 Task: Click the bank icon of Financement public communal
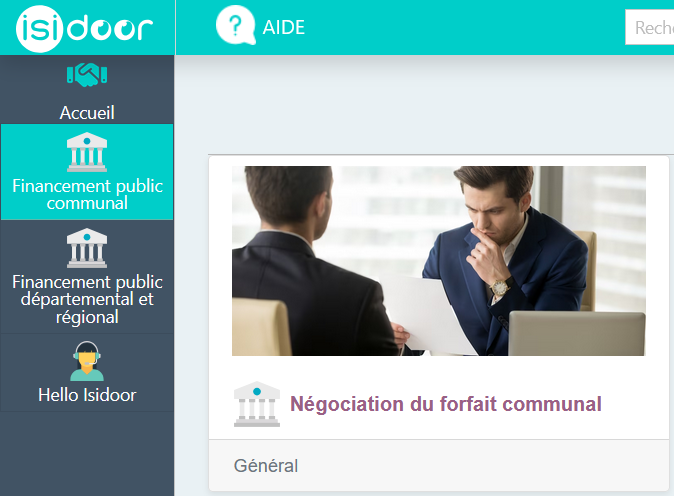point(87,152)
